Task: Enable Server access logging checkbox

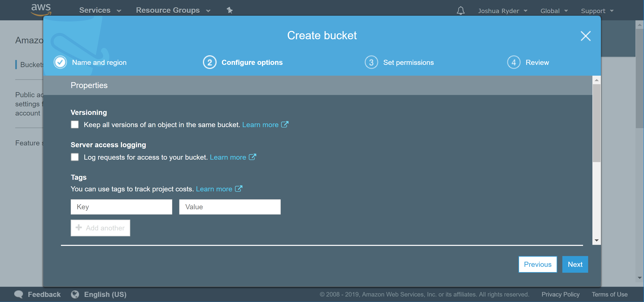Action: [75, 157]
